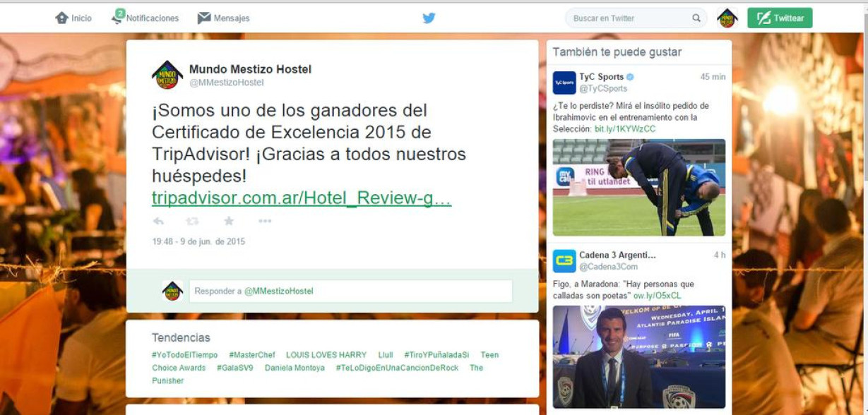This screenshot has height=415, width=868.
Task: Click the Responder a @MMestizoHostel reply box
Action: tap(350, 291)
